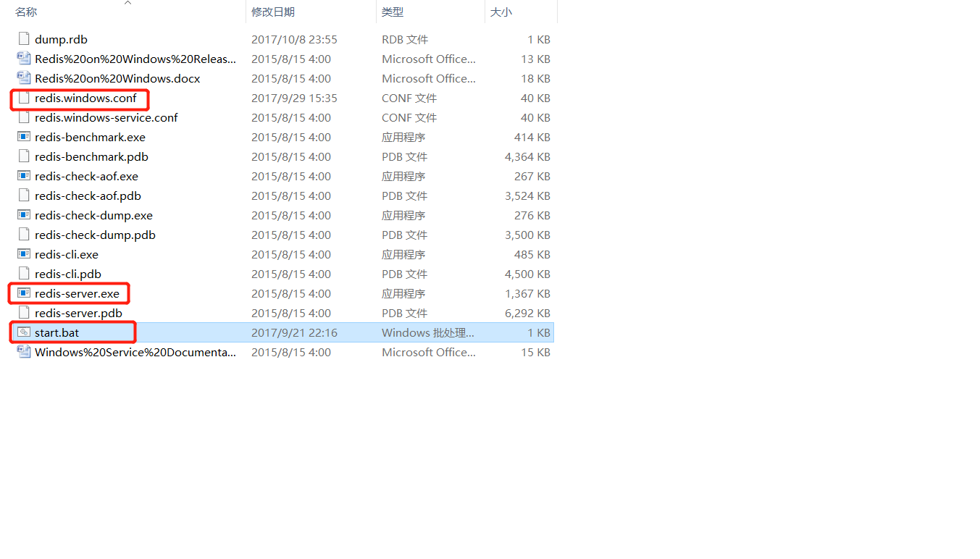Click the redis-benchmark.exe application icon

pyautogui.click(x=23, y=137)
